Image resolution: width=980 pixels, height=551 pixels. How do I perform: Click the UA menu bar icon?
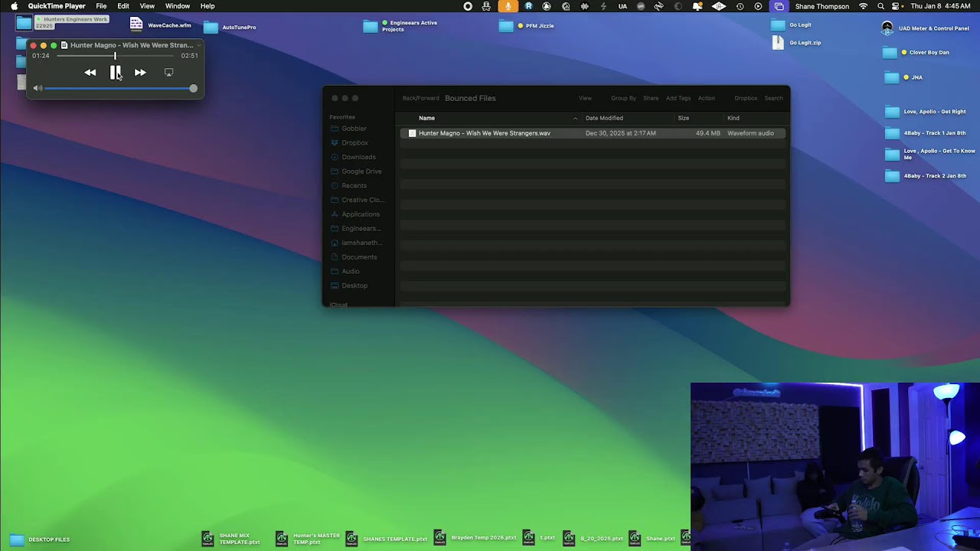point(622,6)
